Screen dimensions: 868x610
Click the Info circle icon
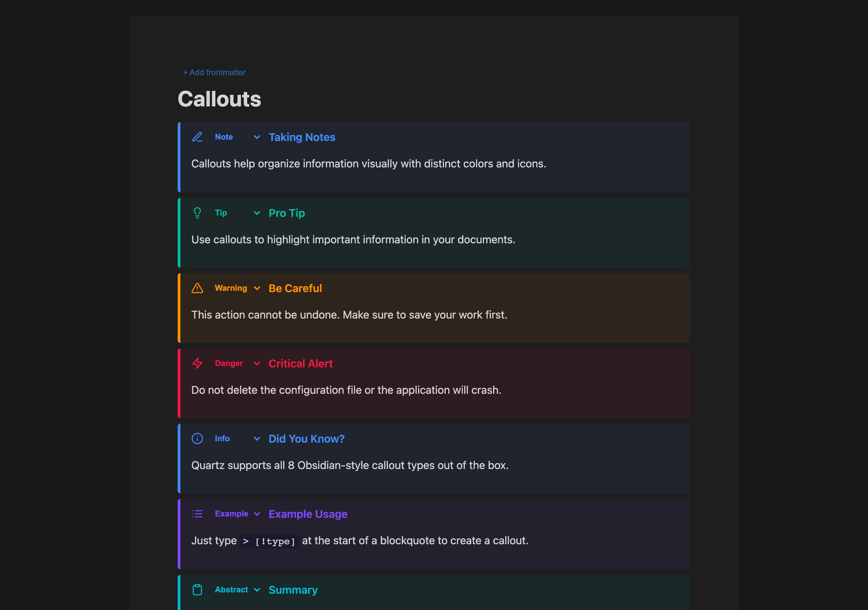click(197, 439)
